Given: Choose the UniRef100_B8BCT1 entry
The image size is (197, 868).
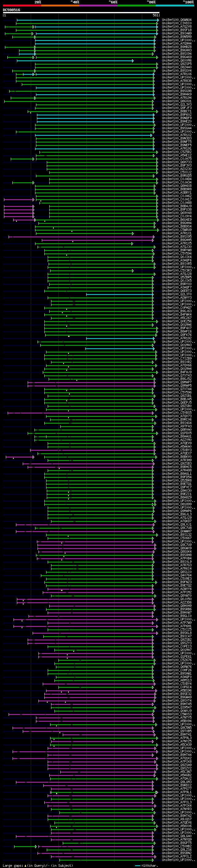Looking at the screenshot, I should tap(177, 111).
